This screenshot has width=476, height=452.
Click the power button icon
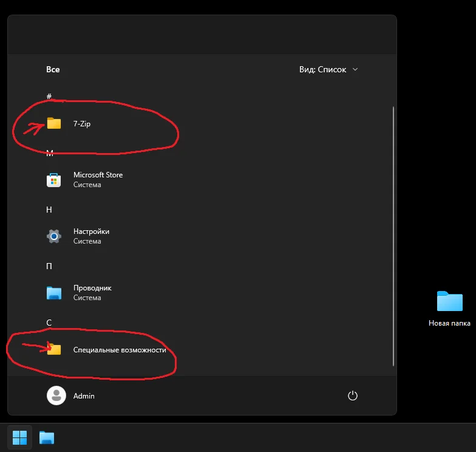tap(352, 395)
